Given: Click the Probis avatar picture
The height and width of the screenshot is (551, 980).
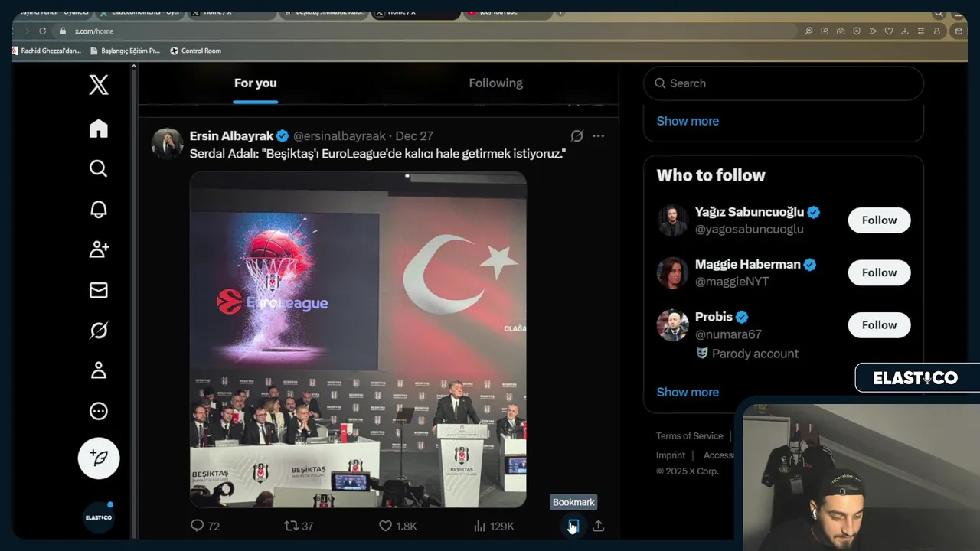Looking at the screenshot, I should [672, 325].
